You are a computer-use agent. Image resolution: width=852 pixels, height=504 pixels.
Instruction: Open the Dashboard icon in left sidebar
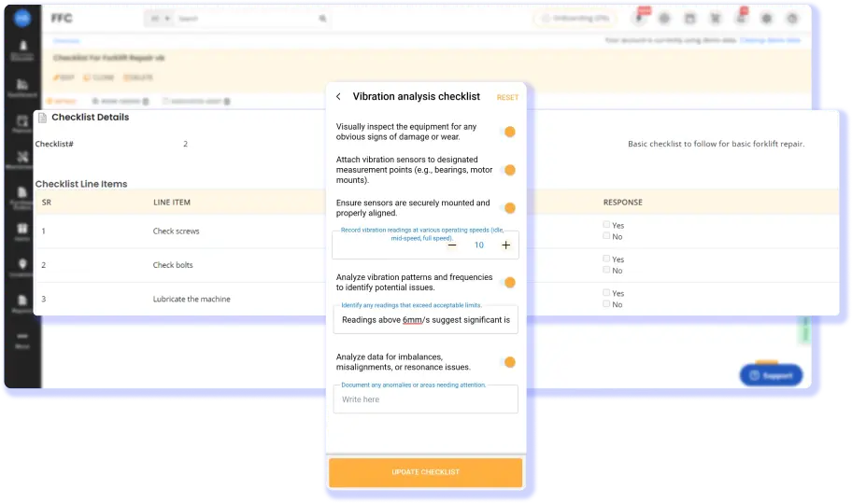tap(22, 84)
